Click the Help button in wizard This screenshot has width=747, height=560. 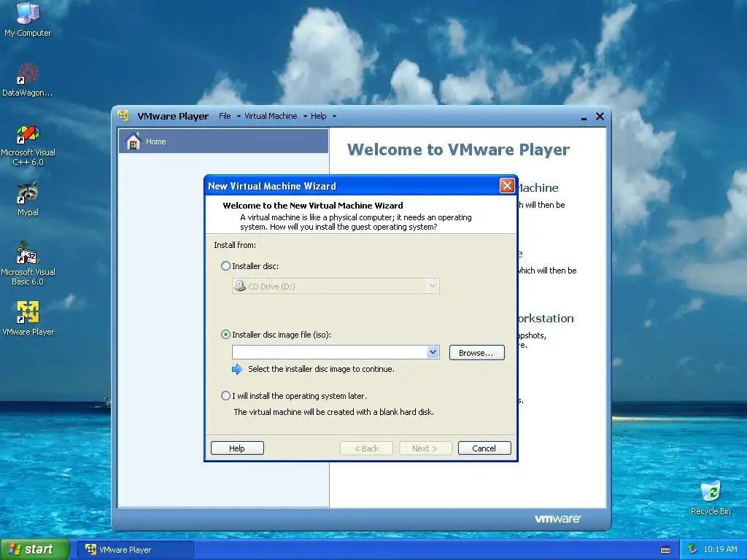pos(237,448)
